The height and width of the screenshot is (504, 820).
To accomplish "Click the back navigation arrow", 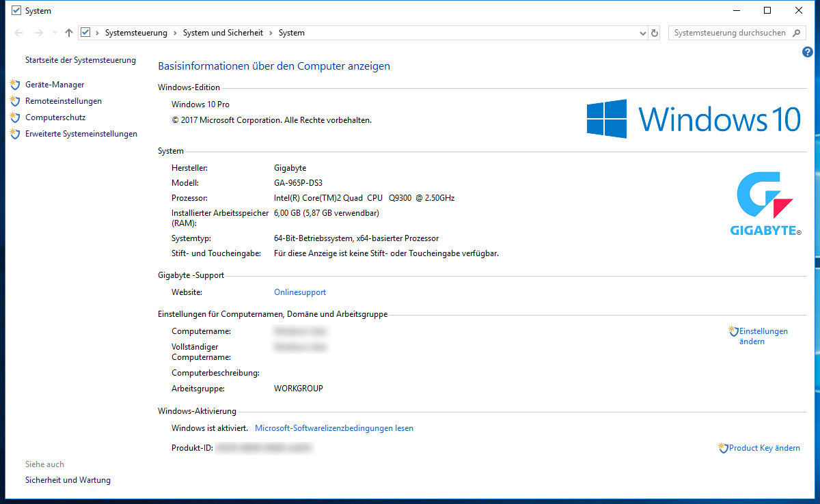I will click(18, 33).
